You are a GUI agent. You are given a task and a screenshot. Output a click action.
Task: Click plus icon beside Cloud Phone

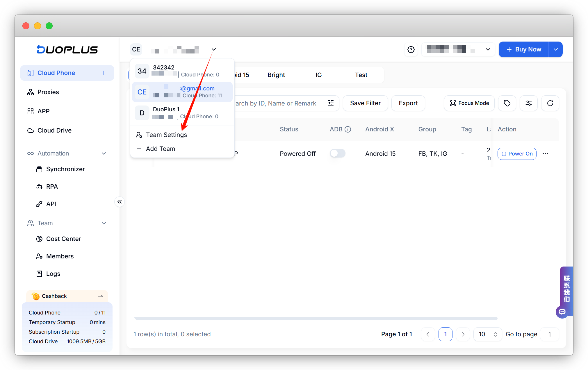[104, 73]
